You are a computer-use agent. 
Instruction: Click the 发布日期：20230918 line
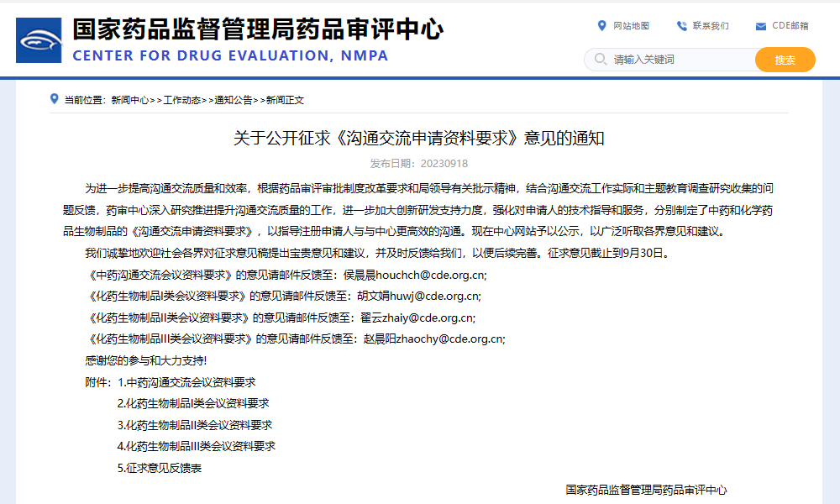(419, 163)
